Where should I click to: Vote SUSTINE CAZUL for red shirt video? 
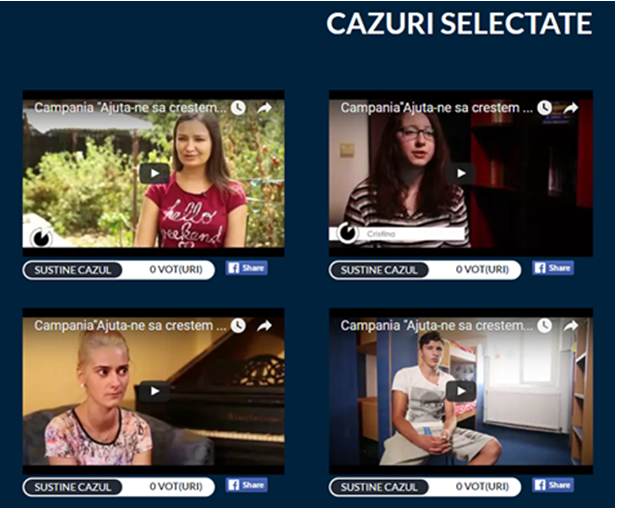click(x=73, y=270)
